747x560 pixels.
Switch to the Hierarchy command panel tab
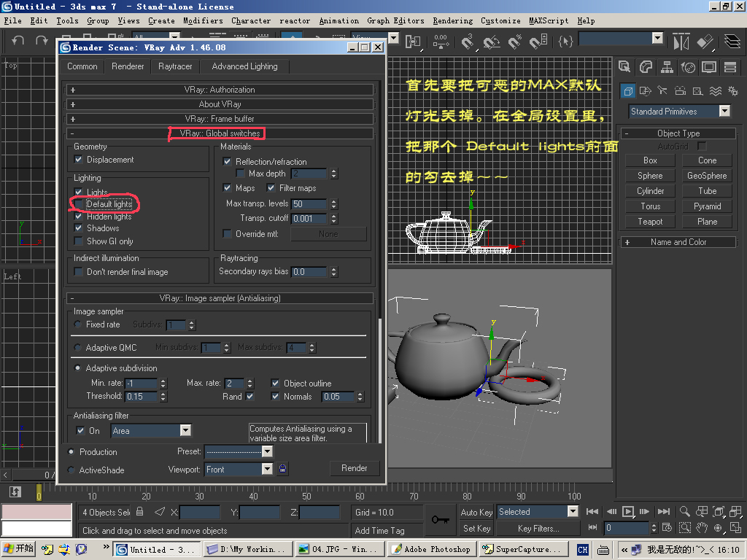(x=667, y=67)
